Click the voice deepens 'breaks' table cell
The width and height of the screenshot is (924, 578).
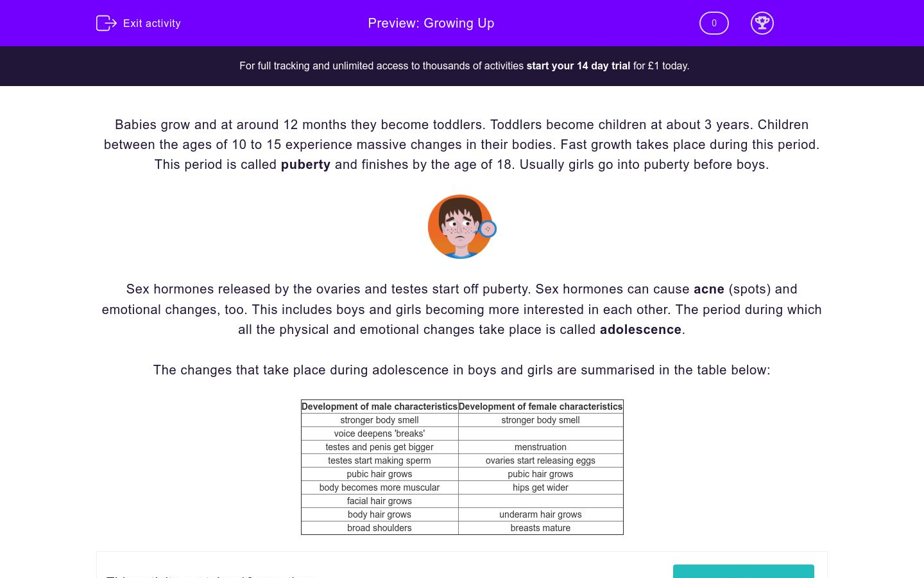(x=379, y=433)
